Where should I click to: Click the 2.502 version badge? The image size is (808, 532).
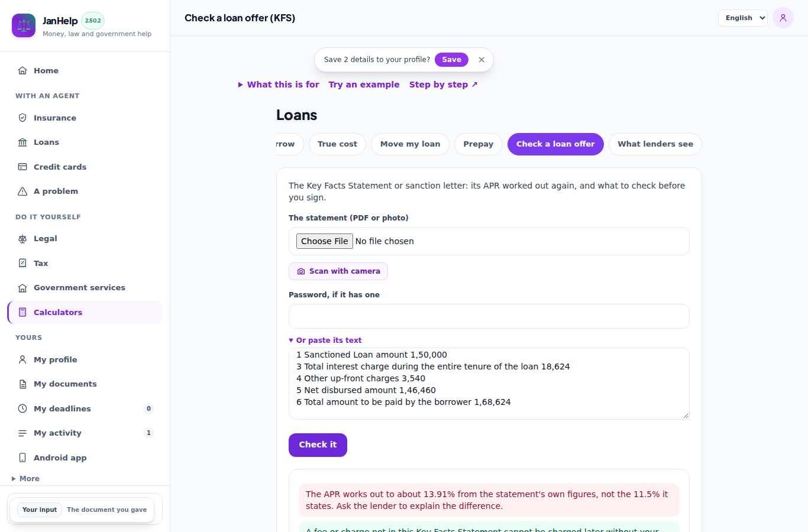point(93,21)
